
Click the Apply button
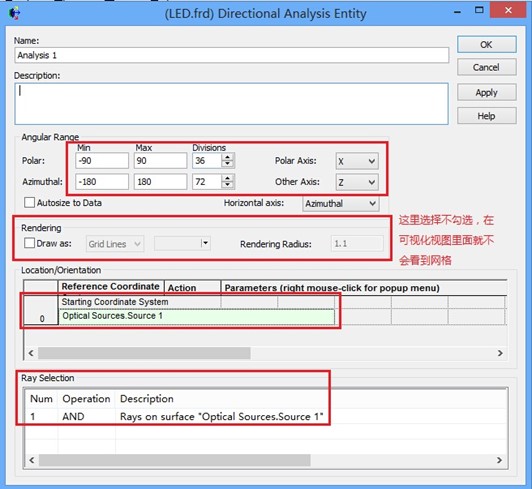487,92
